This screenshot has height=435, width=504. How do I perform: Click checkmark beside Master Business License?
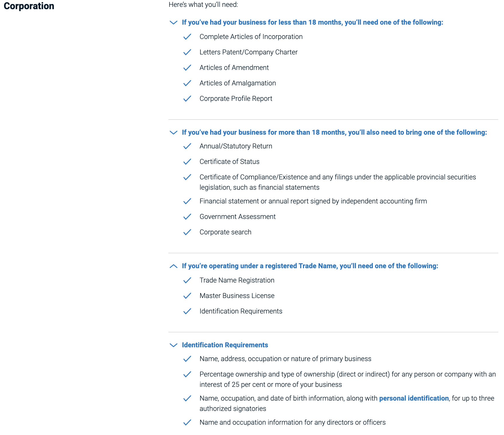pyautogui.click(x=187, y=296)
